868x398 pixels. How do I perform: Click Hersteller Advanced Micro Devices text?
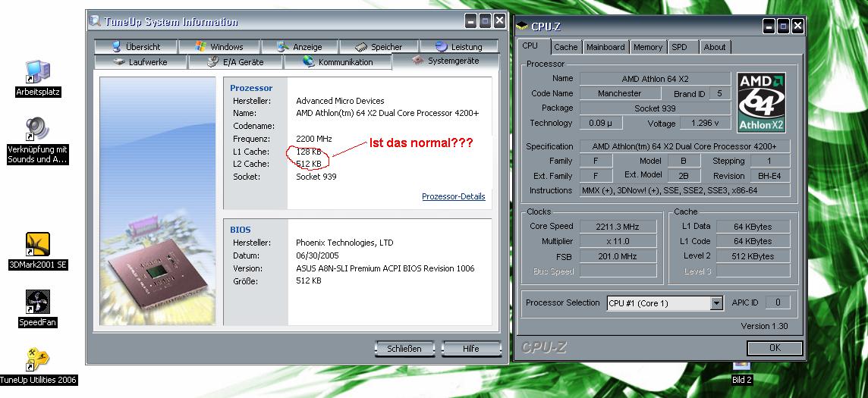340,101
